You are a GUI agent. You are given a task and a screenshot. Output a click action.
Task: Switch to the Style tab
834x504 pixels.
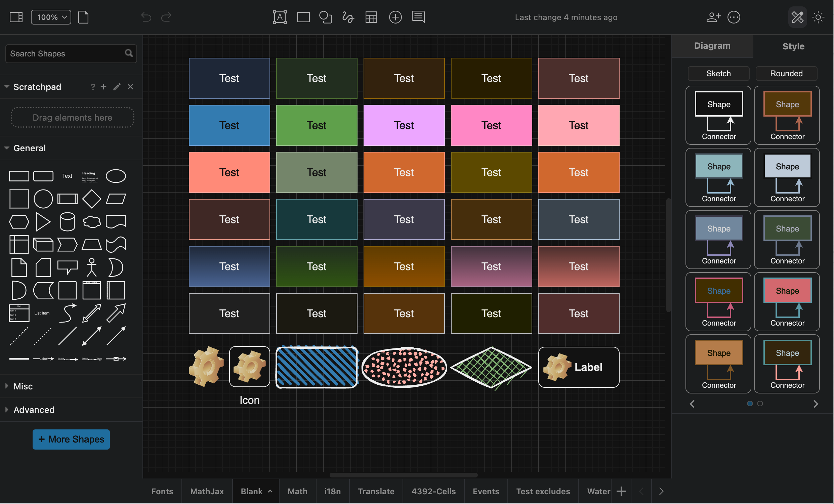pyautogui.click(x=793, y=46)
